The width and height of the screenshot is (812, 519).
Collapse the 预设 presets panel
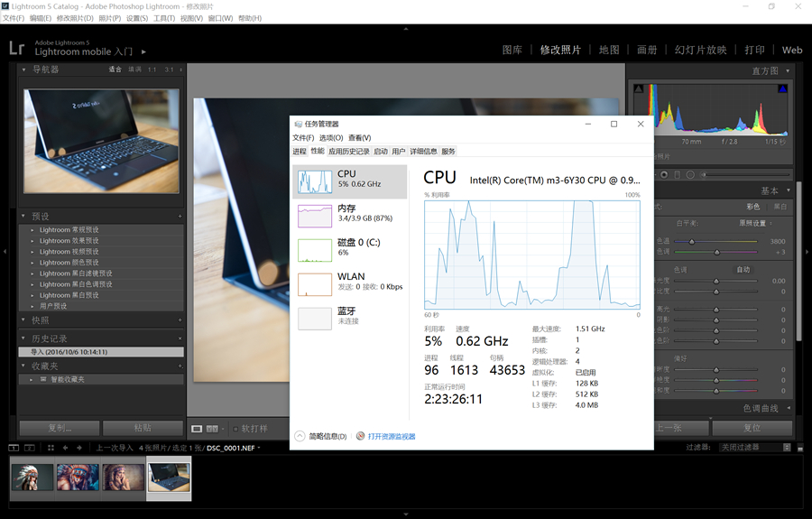tap(23, 216)
